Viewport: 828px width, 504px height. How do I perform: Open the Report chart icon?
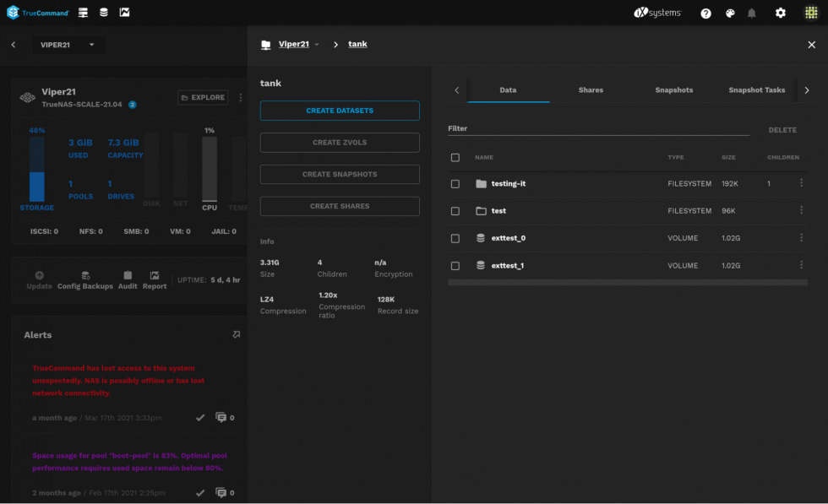pos(155,276)
